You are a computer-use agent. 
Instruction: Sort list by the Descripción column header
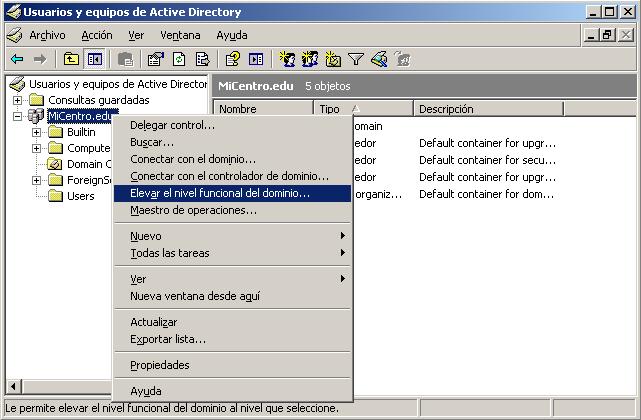click(487, 109)
